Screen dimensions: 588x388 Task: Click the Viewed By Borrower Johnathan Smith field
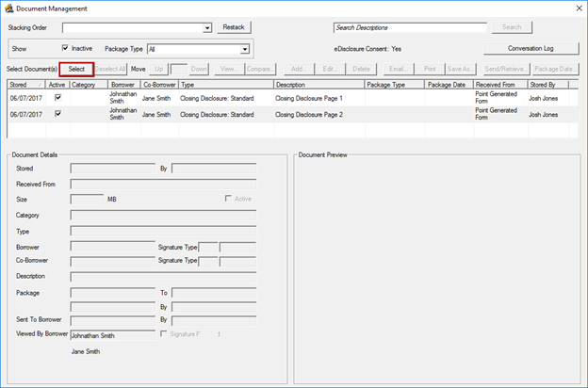click(112, 335)
